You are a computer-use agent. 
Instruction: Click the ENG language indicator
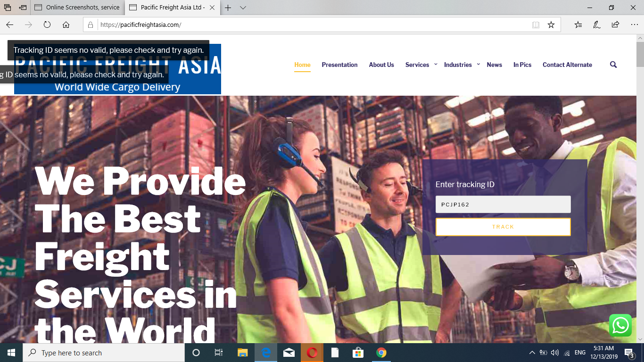click(580, 353)
